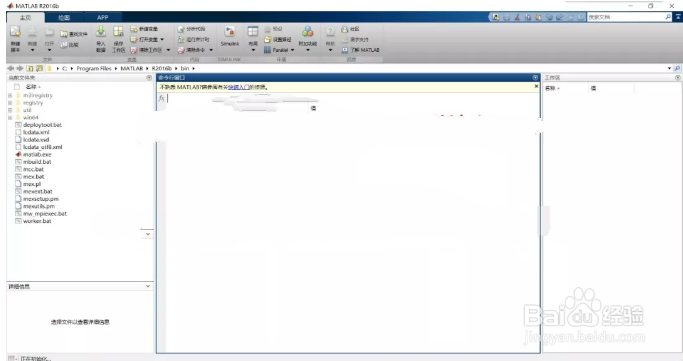Screen dimensions: 683x361
Task: Click the Forward arrow in the address bar
Action: (x=20, y=68)
